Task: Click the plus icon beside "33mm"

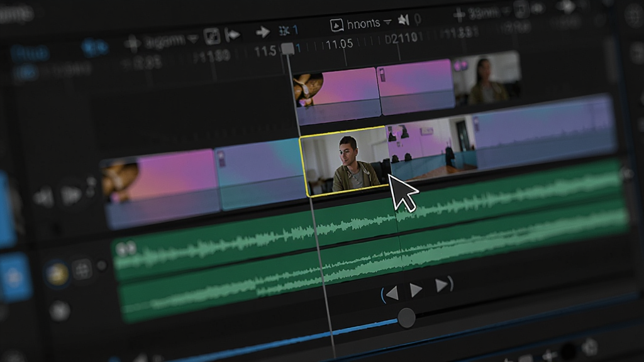Action: (458, 15)
